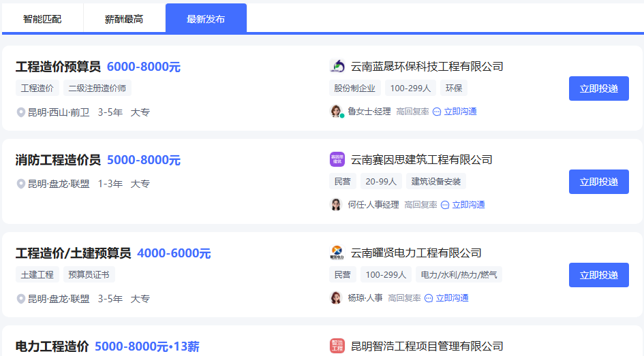Screen dimensions: 644x356
Task: Click the 云南曜贤电力 company logo icon
Action: pyautogui.click(x=337, y=253)
